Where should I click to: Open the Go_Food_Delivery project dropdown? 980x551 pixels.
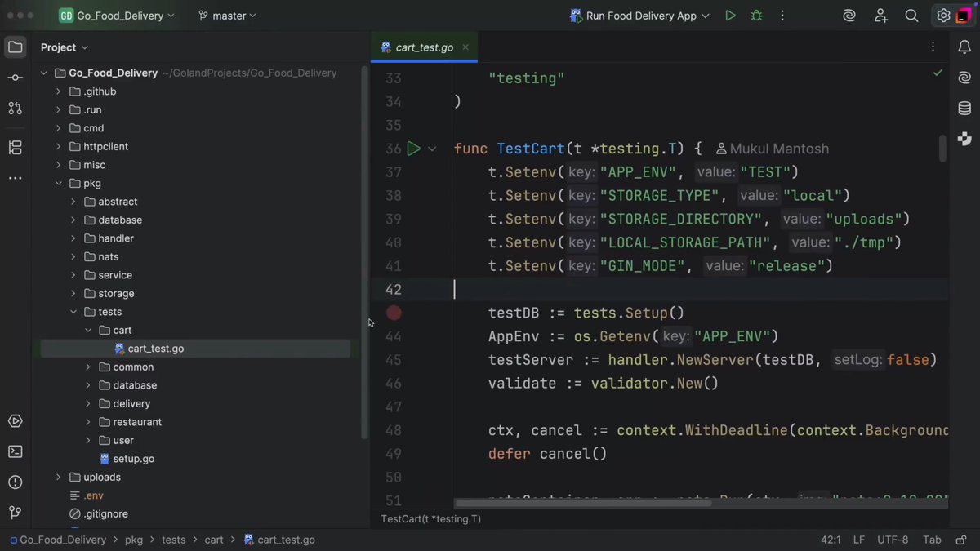tap(117, 16)
